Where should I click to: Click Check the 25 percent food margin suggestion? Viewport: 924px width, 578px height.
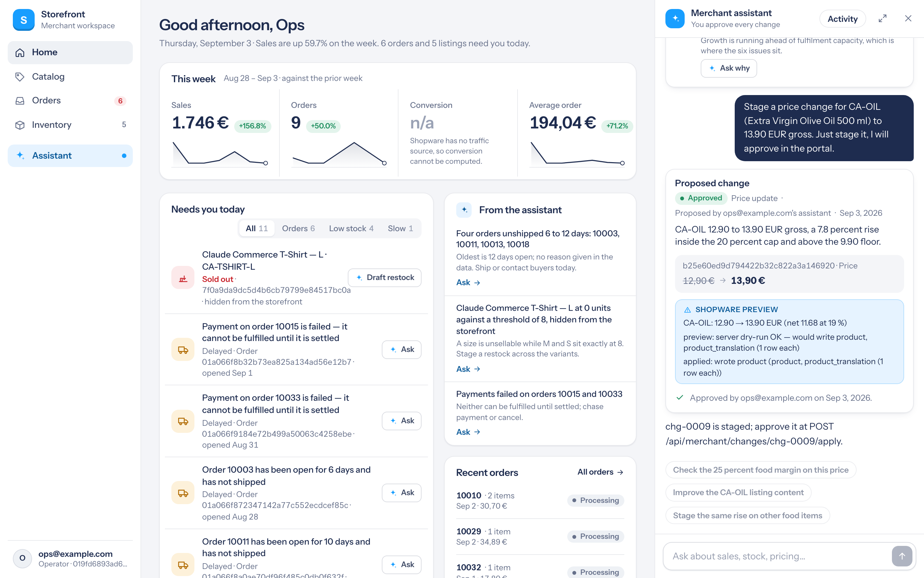pos(761,470)
